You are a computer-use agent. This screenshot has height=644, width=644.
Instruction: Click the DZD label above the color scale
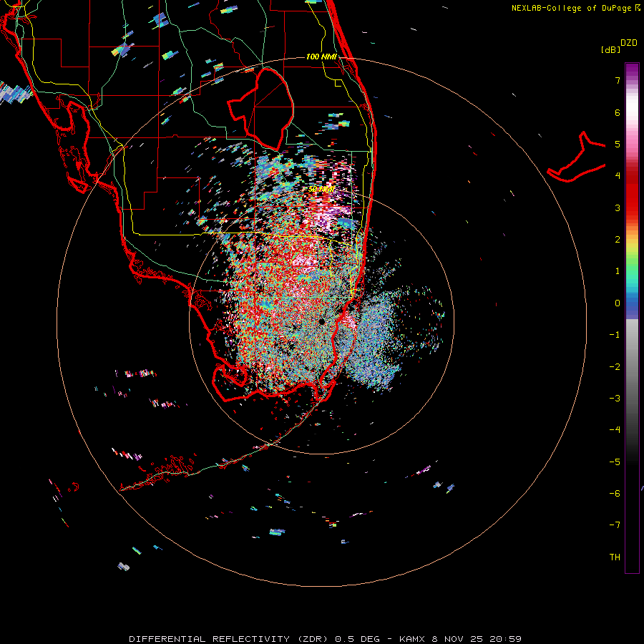pos(629,43)
